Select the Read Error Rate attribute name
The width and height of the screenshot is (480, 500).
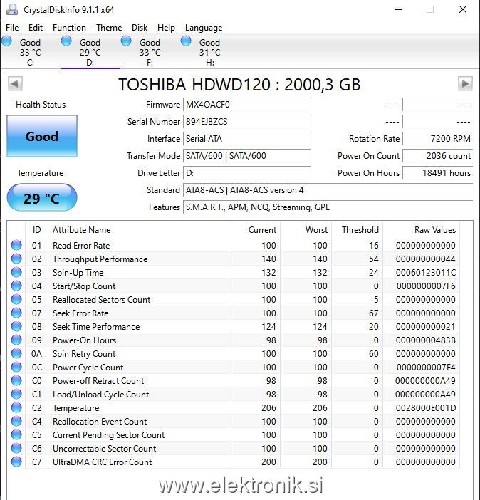pyautogui.click(x=81, y=246)
